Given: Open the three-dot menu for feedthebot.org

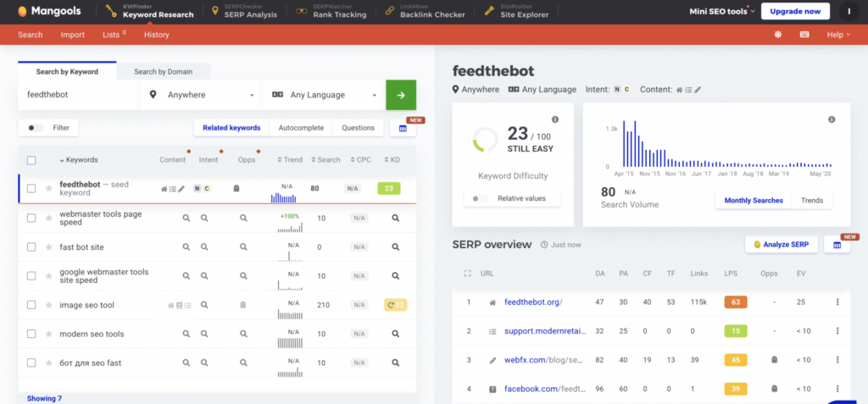Looking at the screenshot, I should point(837,302).
